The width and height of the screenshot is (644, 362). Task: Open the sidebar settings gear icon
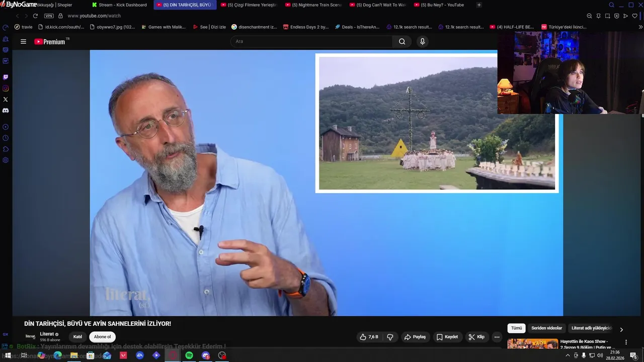pyautogui.click(x=6, y=160)
